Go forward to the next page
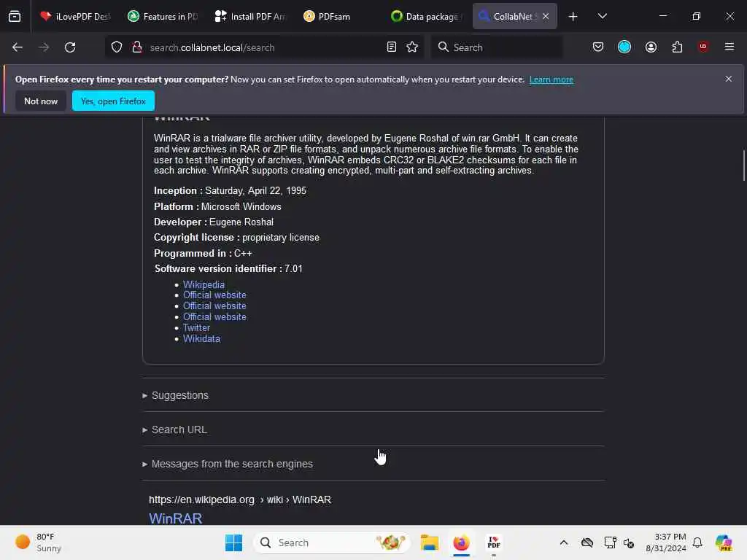747x560 pixels. [x=44, y=47]
